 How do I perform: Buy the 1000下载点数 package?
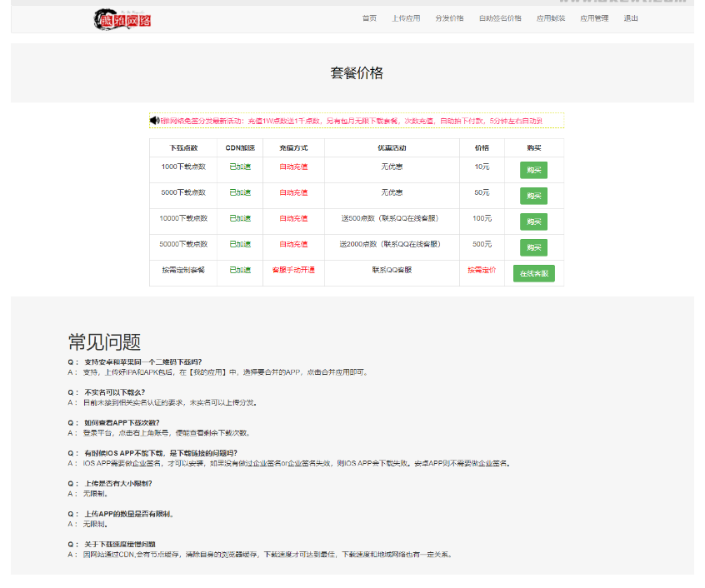(x=533, y=169)
